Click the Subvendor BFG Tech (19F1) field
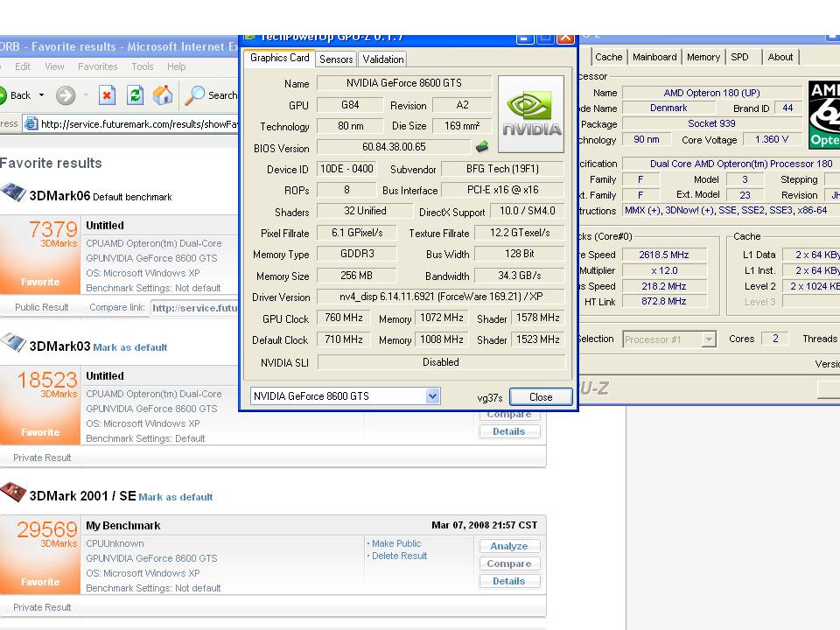The image size is (840, 630). point(502,169)
